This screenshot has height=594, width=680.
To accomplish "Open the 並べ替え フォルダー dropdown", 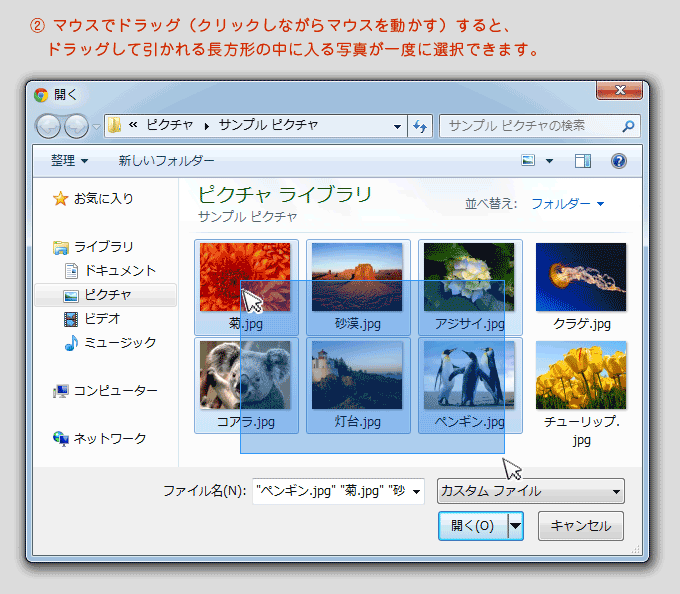I will pos(568,203).
